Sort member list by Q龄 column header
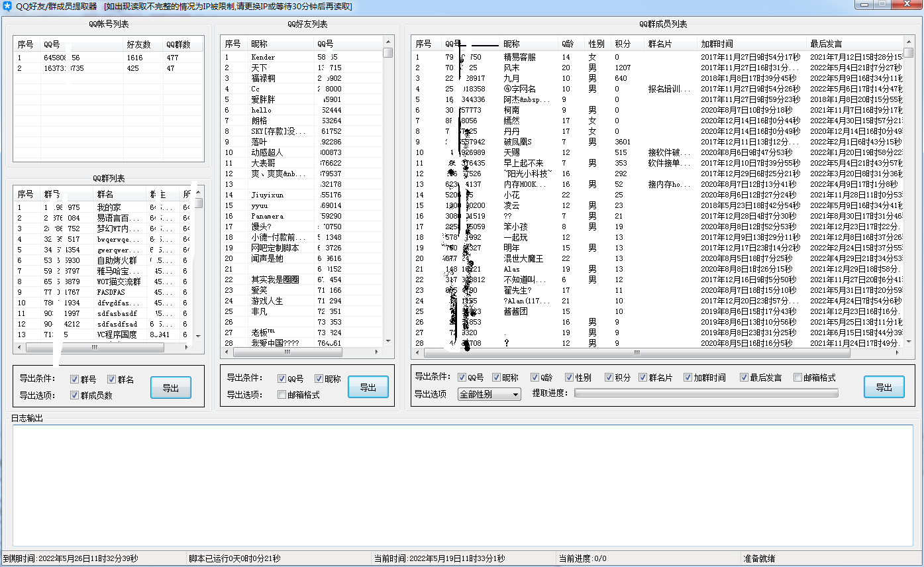The image size is (924, 567). (x=572, y=44)
